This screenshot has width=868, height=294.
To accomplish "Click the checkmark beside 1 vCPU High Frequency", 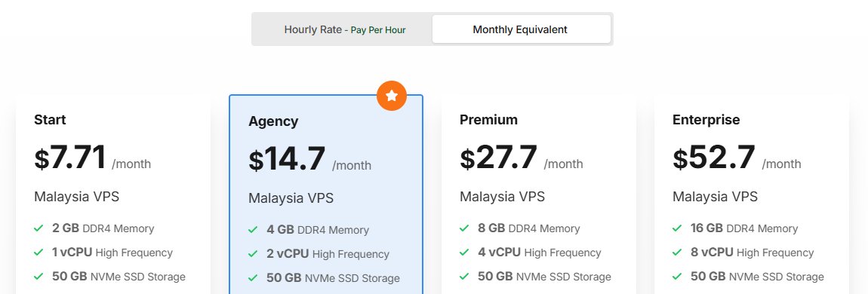I will tap(38, 253).
